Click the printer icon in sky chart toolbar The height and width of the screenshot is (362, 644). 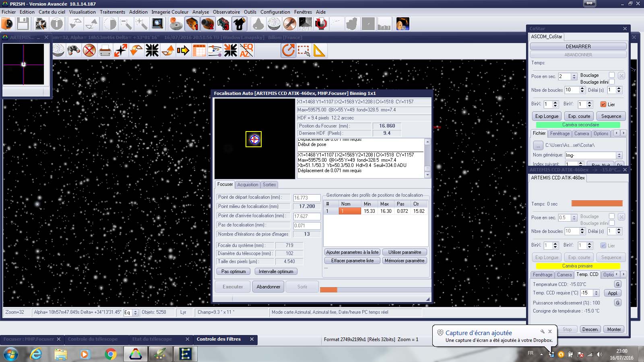click(105, 51)
